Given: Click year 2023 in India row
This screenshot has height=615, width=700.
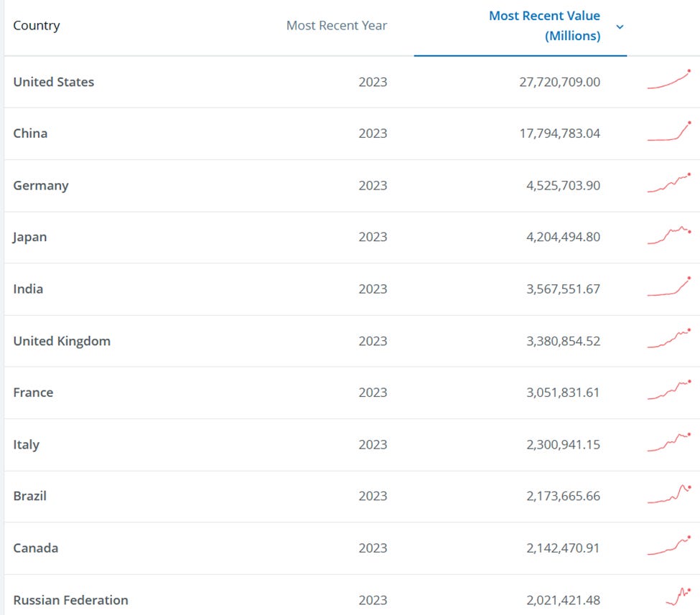Looking at the screenshot, I should tap(373, 288).
